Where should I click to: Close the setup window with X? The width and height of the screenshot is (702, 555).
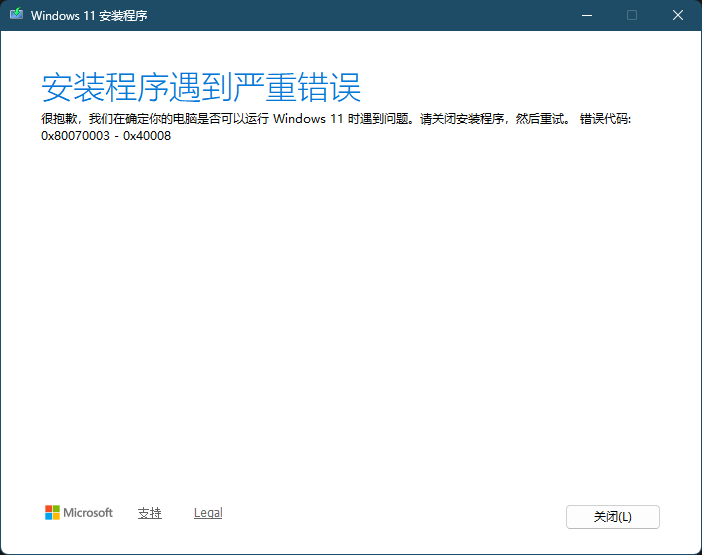[x=678, y=15]
